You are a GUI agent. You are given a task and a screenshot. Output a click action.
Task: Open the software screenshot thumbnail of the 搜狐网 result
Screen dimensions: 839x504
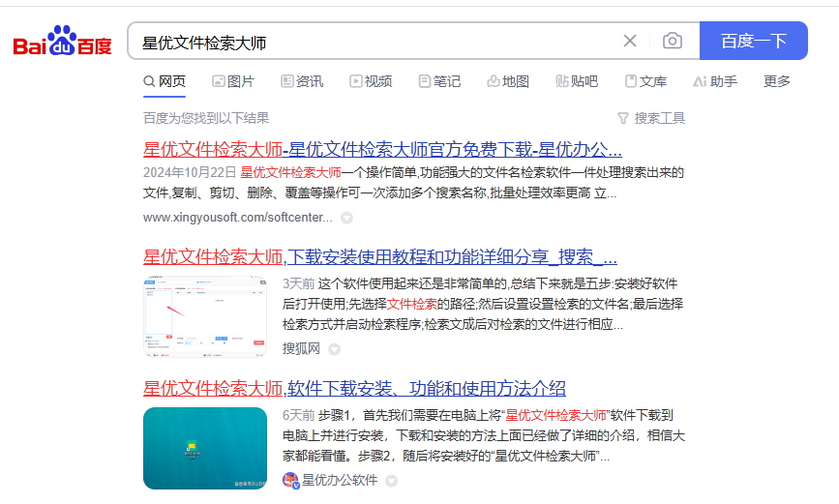coord(205,316)
